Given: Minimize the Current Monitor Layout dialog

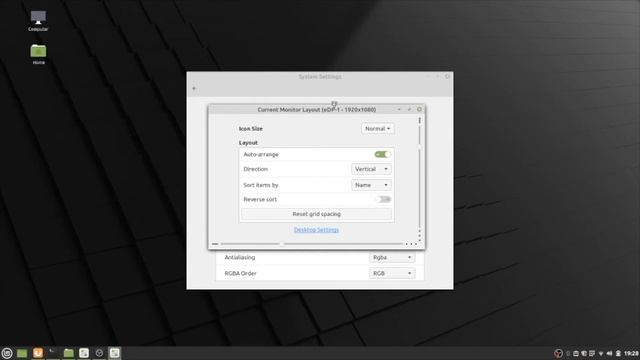Looking at the screenshot, I should 399,109.
